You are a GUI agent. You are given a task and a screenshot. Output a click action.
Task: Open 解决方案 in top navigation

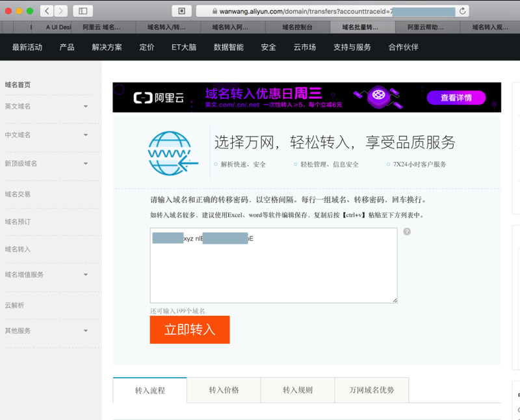point(107,47)
